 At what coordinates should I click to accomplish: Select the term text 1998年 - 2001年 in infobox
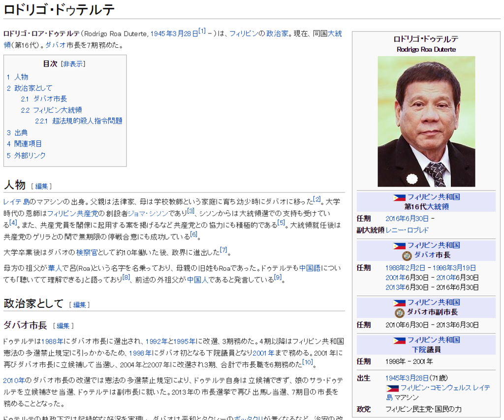click(x=409, y=362)
